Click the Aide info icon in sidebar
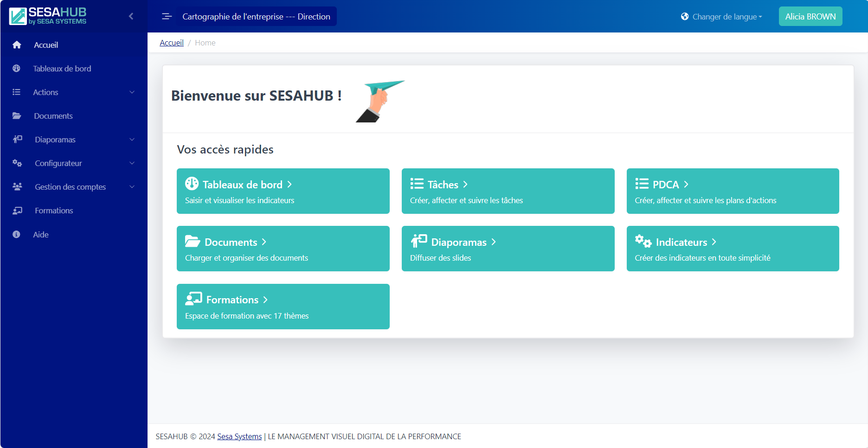The image size is (868, 448). tap(16, 235)
